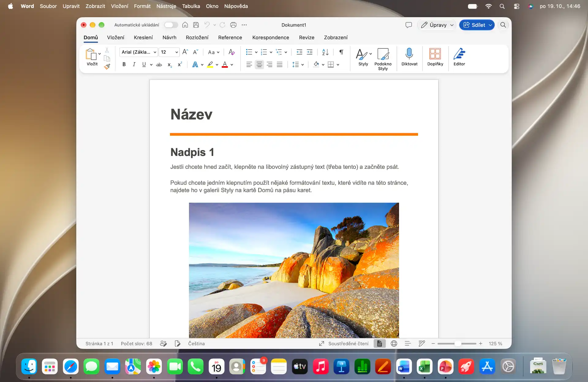Viewport: 588px width, 382px height.
Task: Click the Format Painter brush icon
Action: [x=107, y=66]
